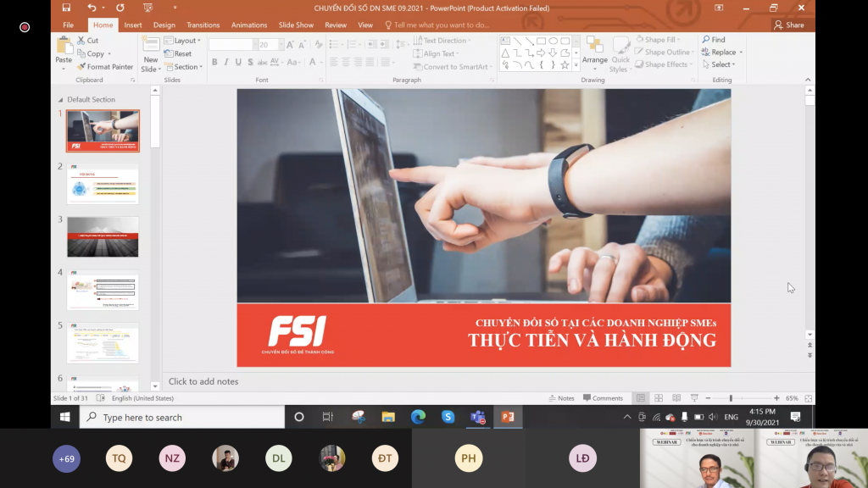Toggle the Notes pane from status bar
The height and width of the screenshot is (488, 868).
[561, 398]
